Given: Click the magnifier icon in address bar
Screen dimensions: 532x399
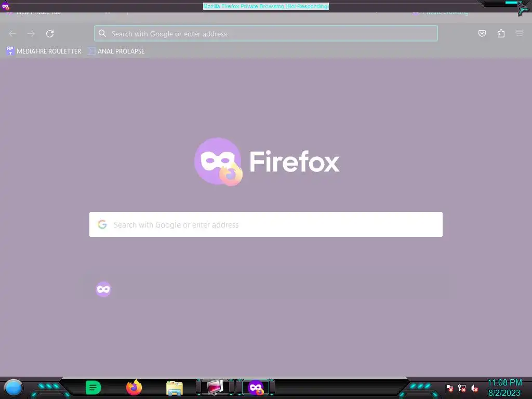Looking at the screenshot, I should tap(102, 33).
